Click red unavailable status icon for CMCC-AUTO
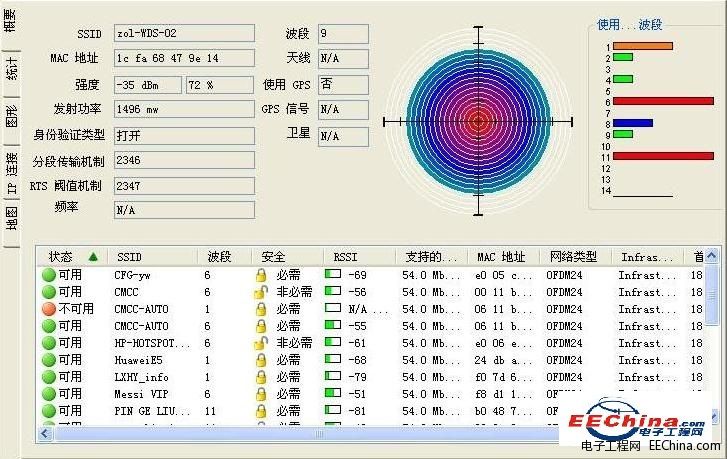The width and height of the screenshot is (727, 459). [x=49, y=309]
